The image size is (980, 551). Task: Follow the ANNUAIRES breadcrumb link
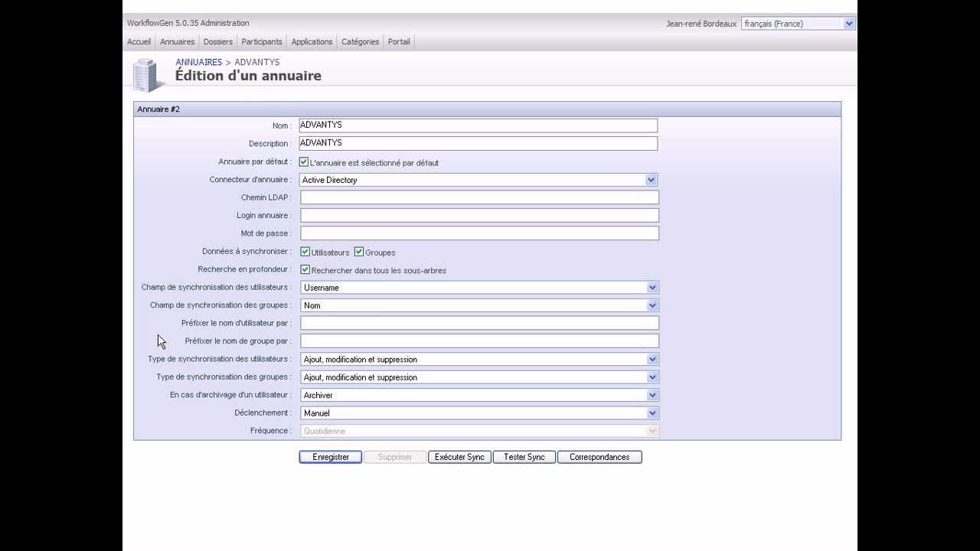point(198,62)
